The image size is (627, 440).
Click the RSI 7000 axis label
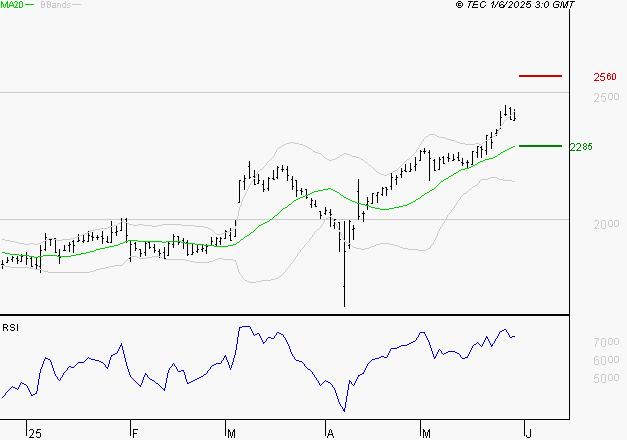[606, 342]
